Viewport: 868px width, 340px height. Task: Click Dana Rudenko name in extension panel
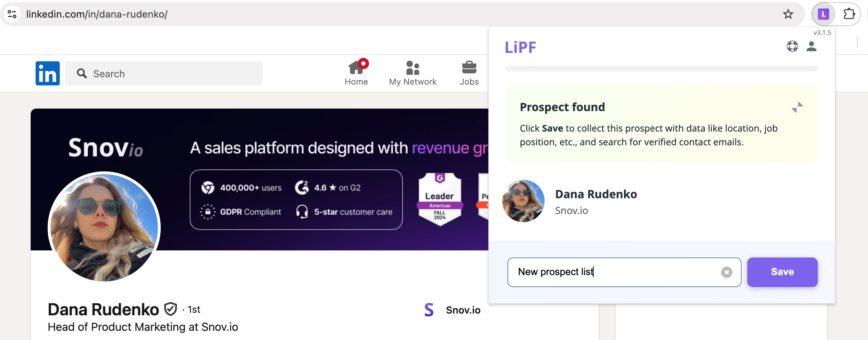596,194
